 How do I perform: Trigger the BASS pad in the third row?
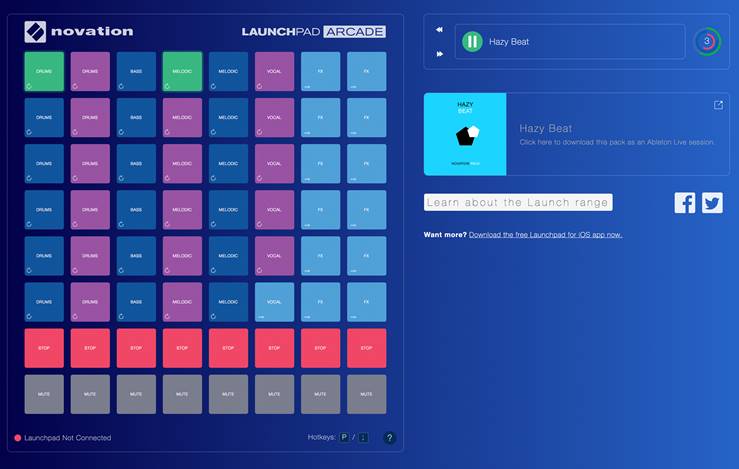[x=136, y=164]
